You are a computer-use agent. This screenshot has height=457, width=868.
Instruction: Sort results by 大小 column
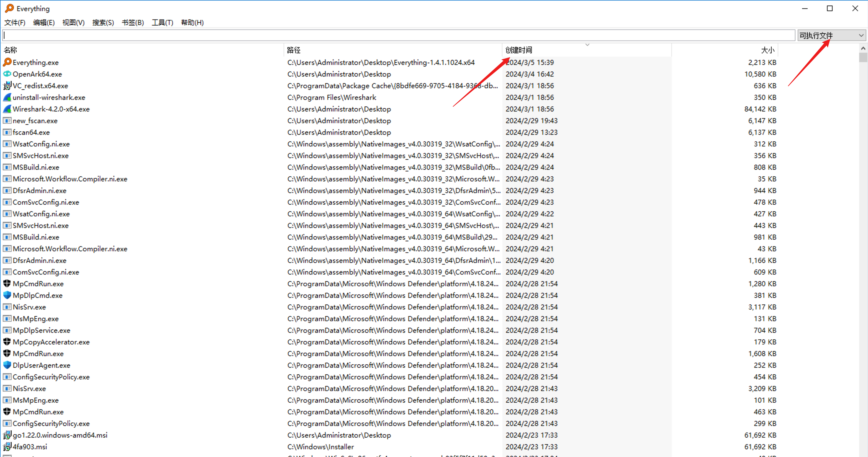click(767, 50)
